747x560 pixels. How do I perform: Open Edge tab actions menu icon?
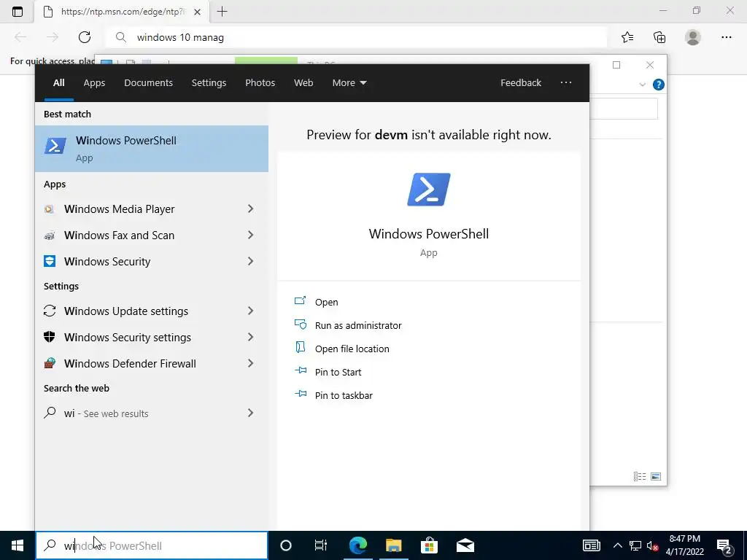[x=18, y=12]
